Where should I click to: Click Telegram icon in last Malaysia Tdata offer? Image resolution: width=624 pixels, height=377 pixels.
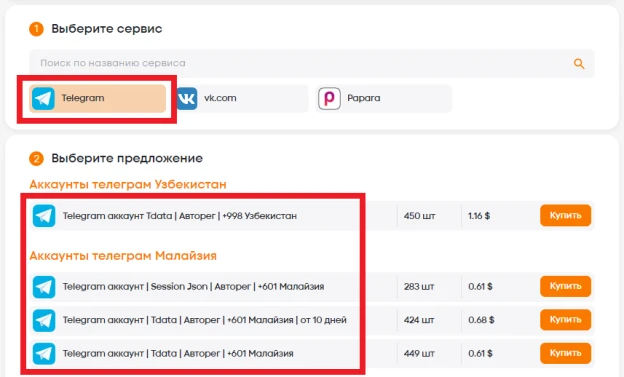pyautogui.click(x=44, y=354)
